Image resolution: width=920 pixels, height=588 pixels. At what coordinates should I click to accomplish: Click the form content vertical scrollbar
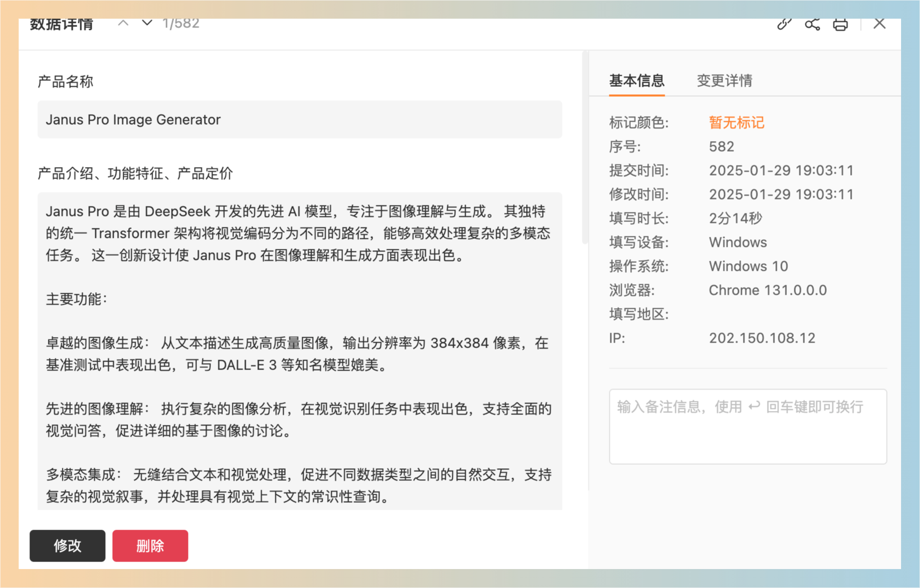pos(585,150)
